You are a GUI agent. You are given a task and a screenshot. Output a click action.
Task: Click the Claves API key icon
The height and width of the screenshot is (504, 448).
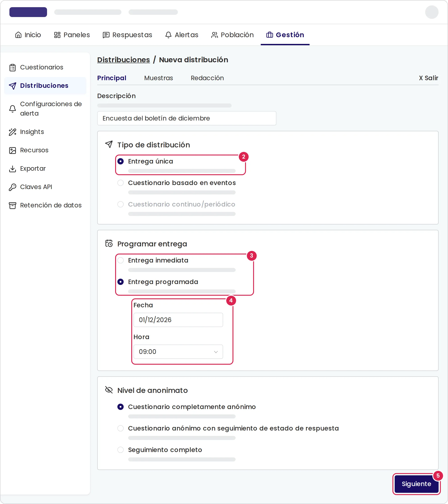point(13,187)
